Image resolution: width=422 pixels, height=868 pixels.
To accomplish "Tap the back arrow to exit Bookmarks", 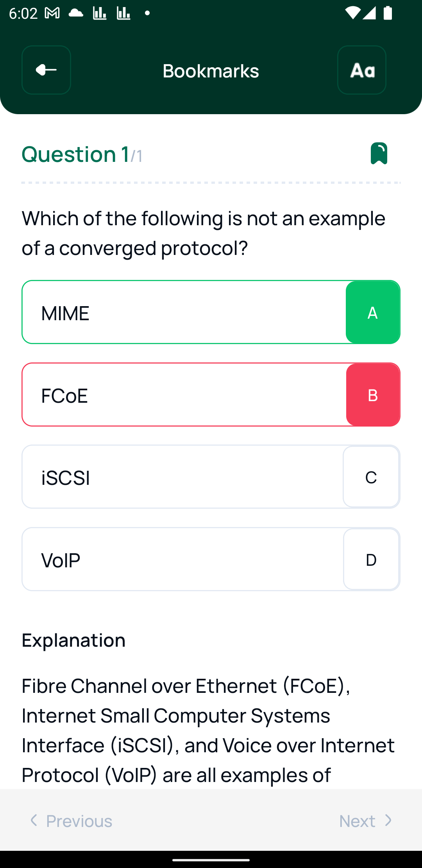I will [x=46, y=70].
